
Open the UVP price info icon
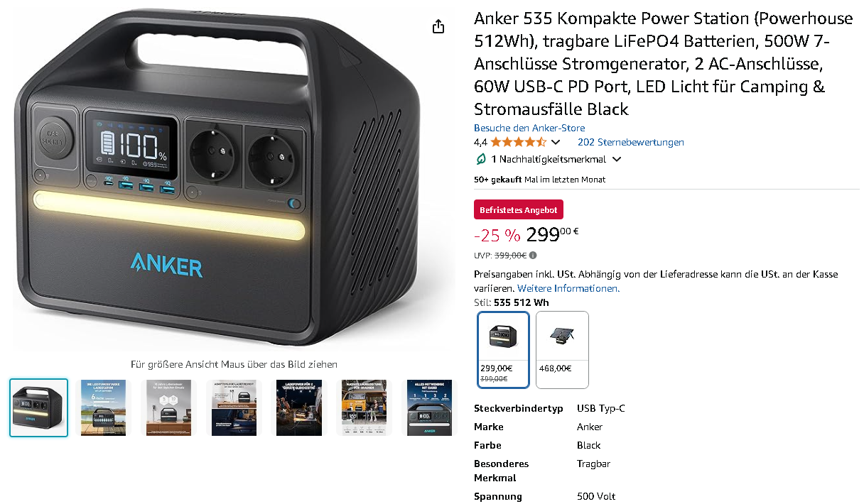pos(533,256)
